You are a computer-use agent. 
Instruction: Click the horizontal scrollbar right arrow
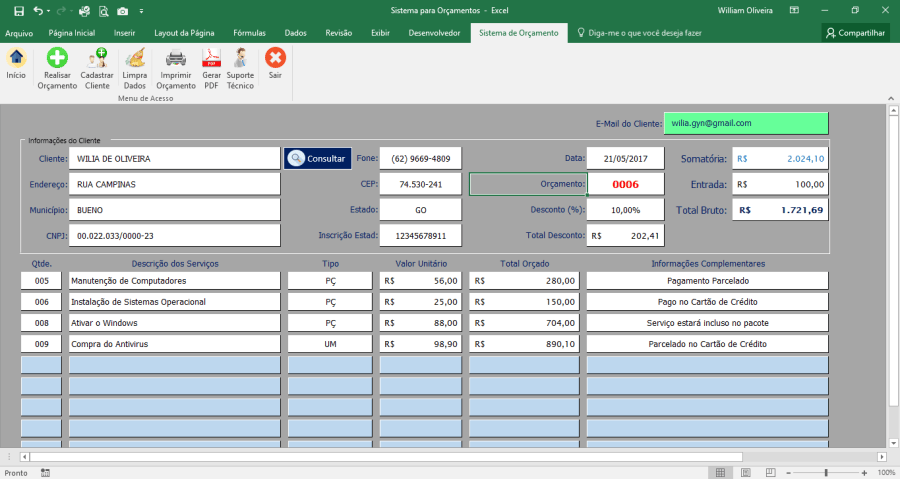882,457
